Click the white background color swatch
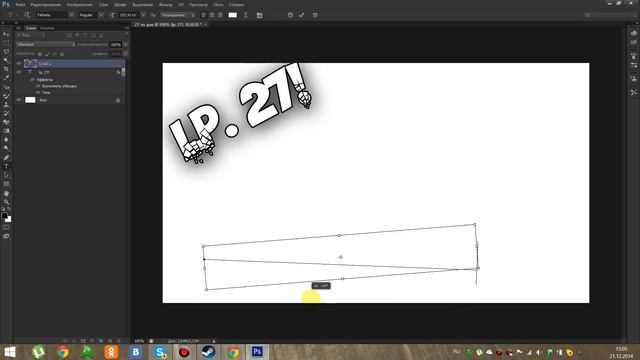 point(9,220)
